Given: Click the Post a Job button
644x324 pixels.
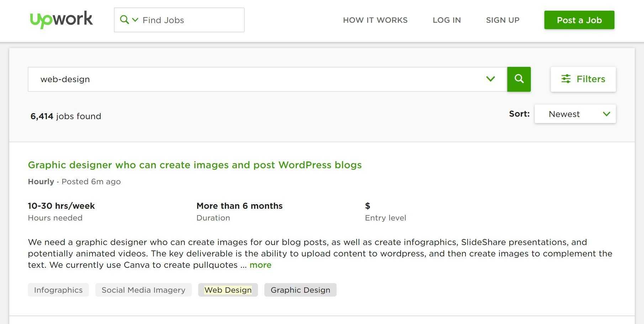Looking at the screenshot, I should point(579,20).
